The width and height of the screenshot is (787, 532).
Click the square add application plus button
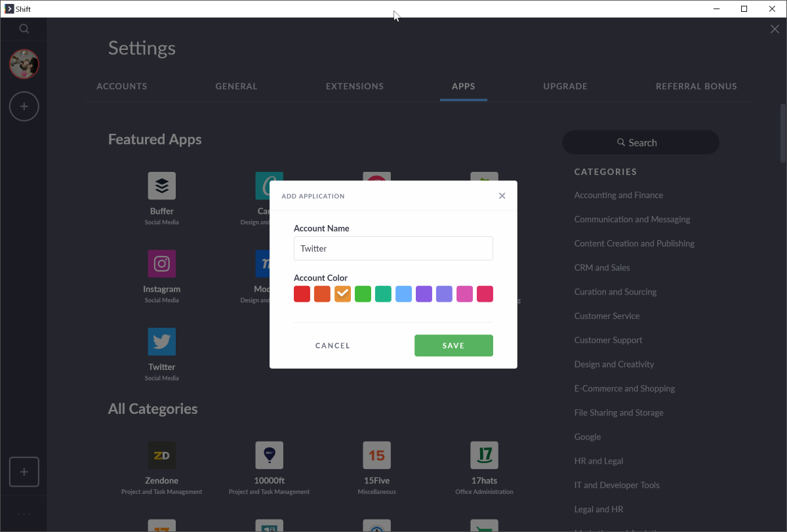24,472
